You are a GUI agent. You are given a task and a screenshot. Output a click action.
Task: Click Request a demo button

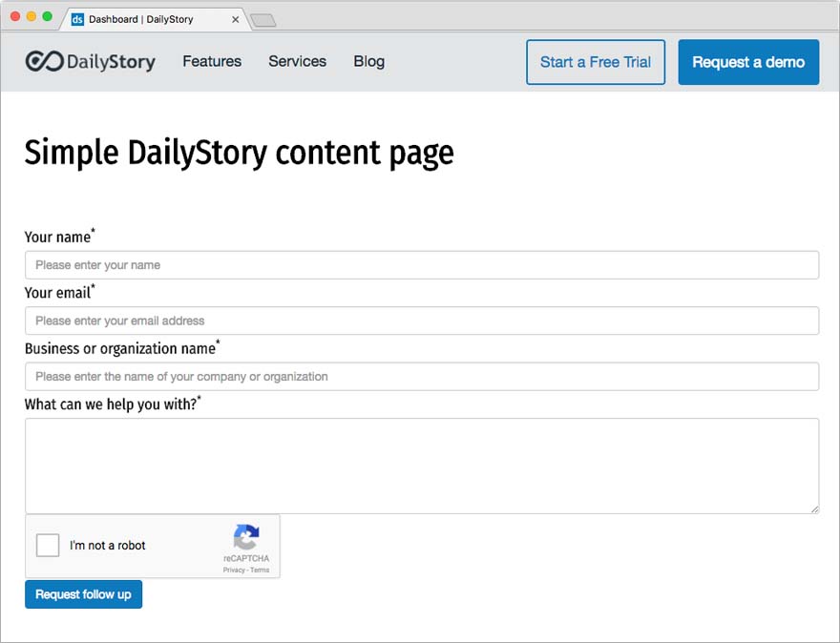coord(748,62)
